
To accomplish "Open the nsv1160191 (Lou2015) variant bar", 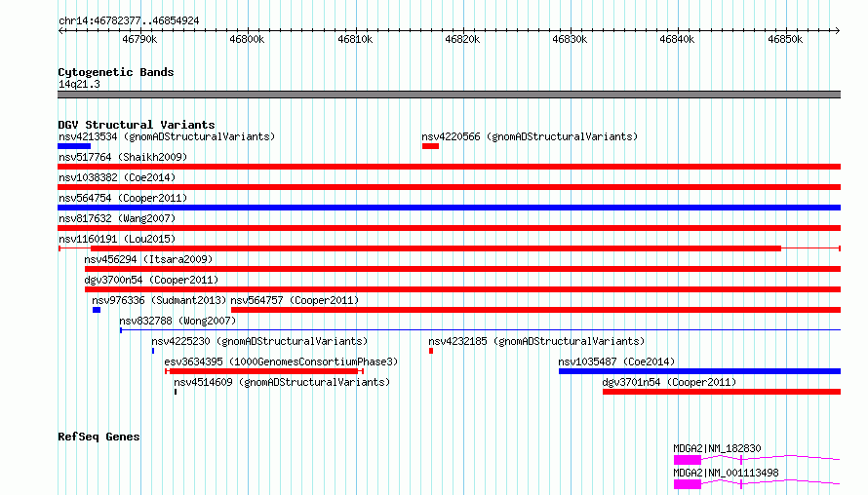I will point(449,248).
